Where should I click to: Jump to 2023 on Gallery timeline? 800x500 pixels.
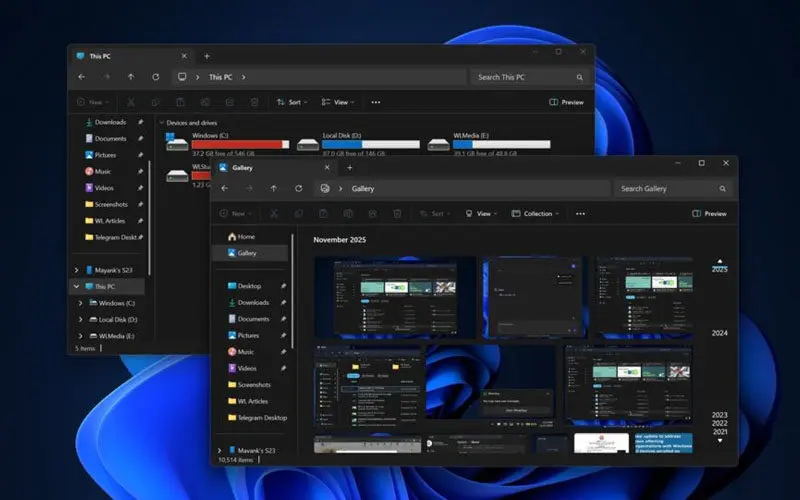tap(719, 415)
